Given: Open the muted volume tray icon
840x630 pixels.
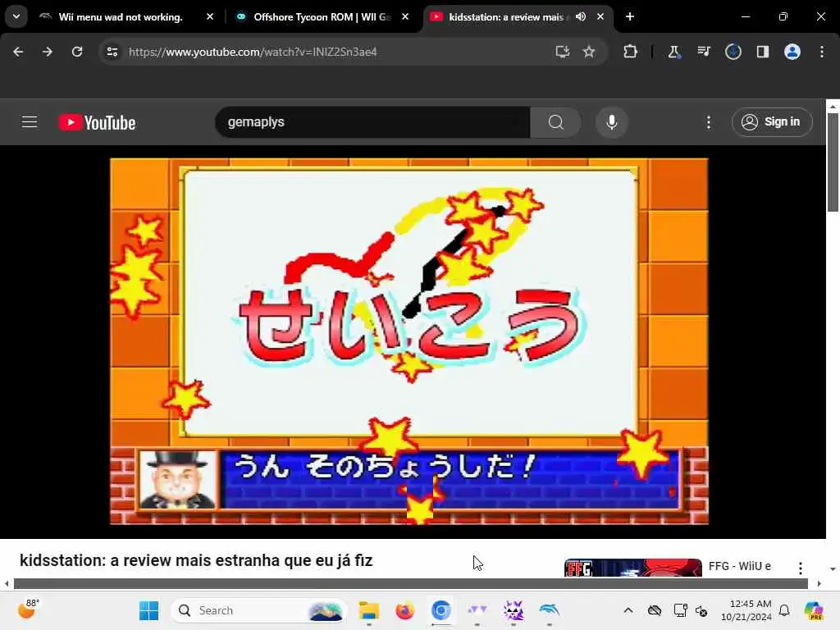Looking at the screenshot, I should (701, 610).
